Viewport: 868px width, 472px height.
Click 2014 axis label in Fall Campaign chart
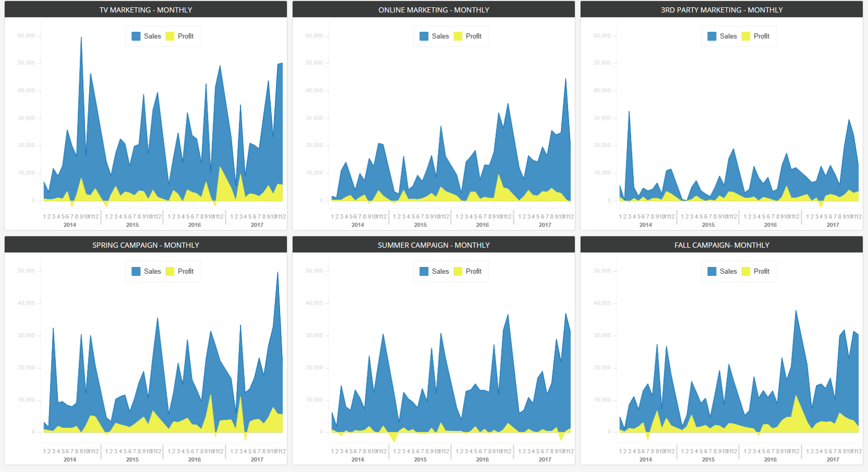tap(646, 460)
